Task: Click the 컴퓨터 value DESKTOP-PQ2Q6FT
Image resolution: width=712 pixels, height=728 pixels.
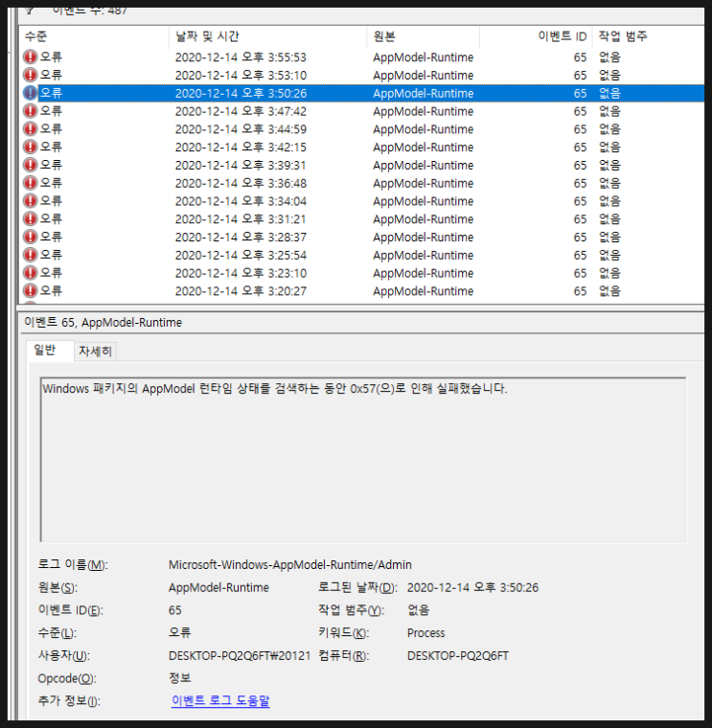Action: 458,655
